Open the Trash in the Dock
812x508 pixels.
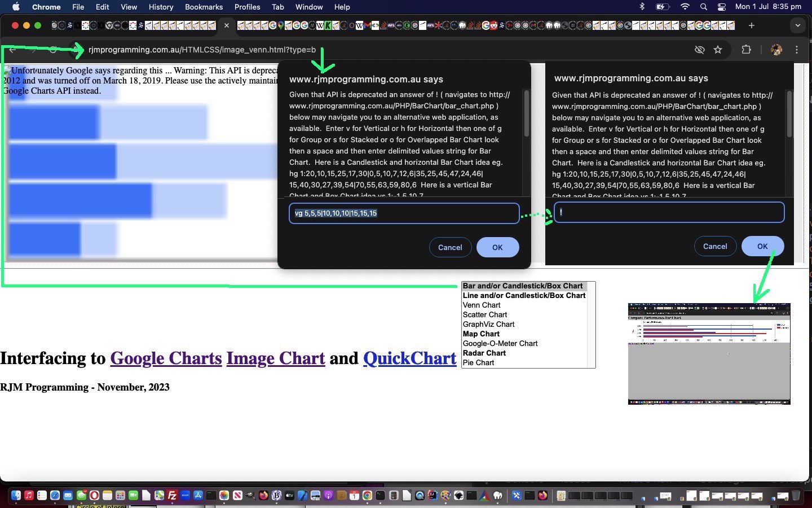796,495
